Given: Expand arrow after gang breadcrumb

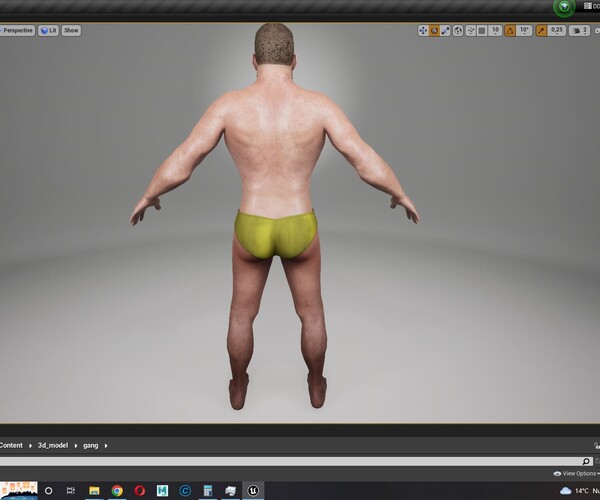Looking at the screenshot, I should pos(106,446).
